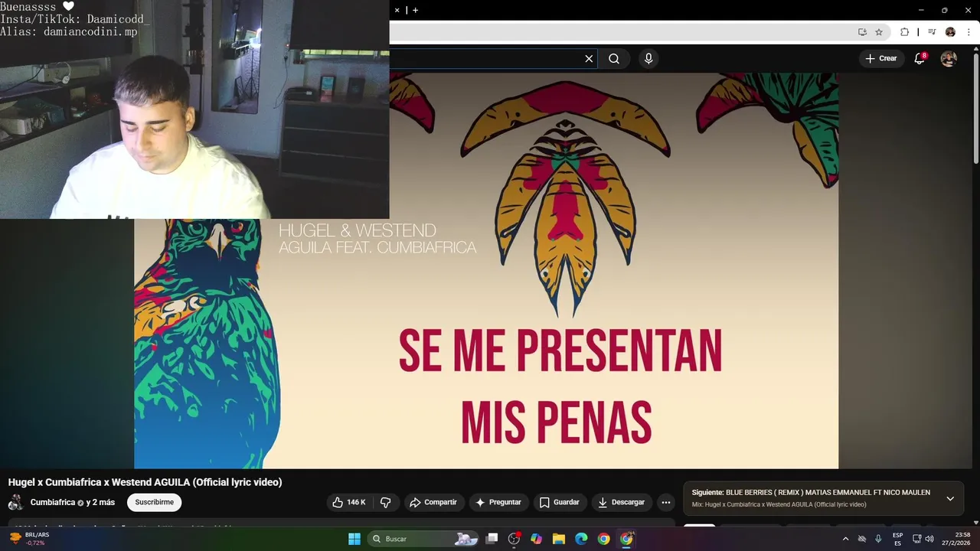Open the ESP language switcher
The width and height of the screenshot is (980, 551).
tap(898, 539)
